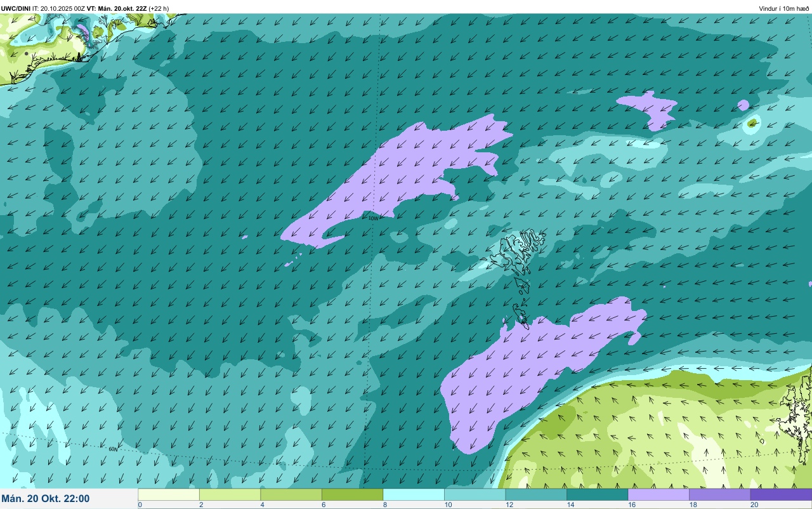Viewport: 812px width, 509px height.
Task: Select the dark purple legend swatch above 20
Action: point(781,494)
